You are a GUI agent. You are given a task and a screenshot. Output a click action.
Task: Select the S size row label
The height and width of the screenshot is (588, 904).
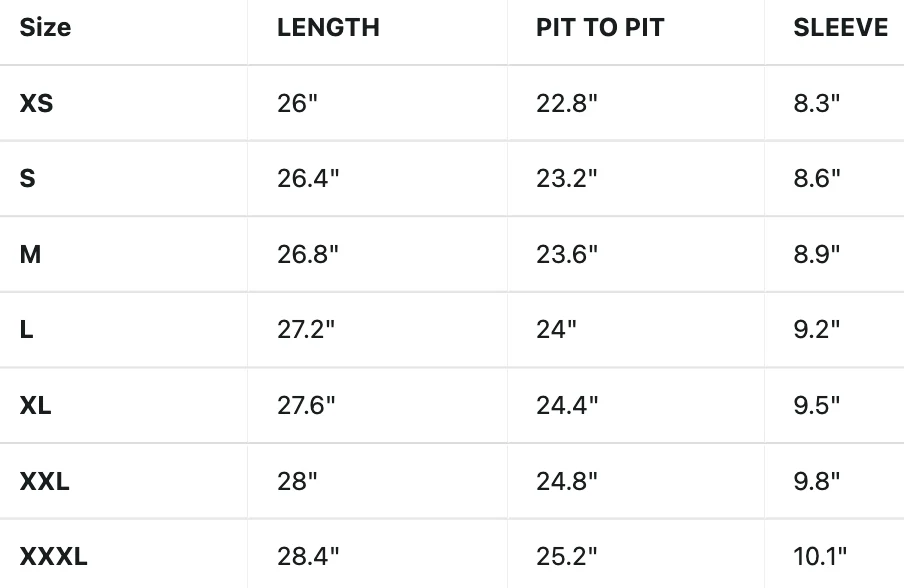tap(28, 178)
